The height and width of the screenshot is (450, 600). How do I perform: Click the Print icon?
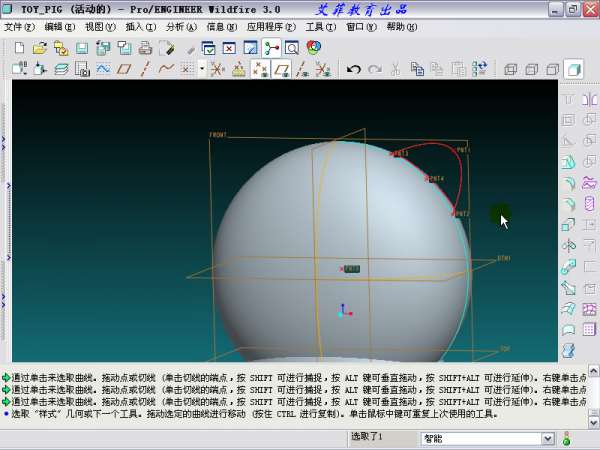pos(145,47)
